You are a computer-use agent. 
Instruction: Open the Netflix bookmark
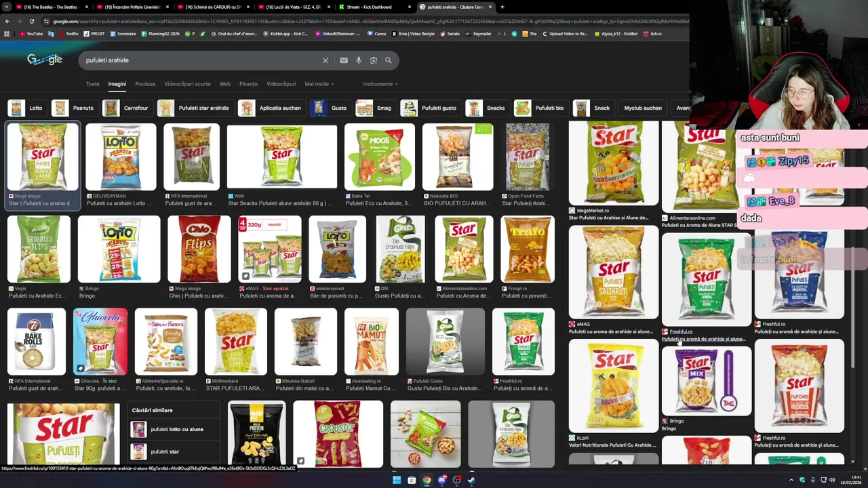(68, 34)
